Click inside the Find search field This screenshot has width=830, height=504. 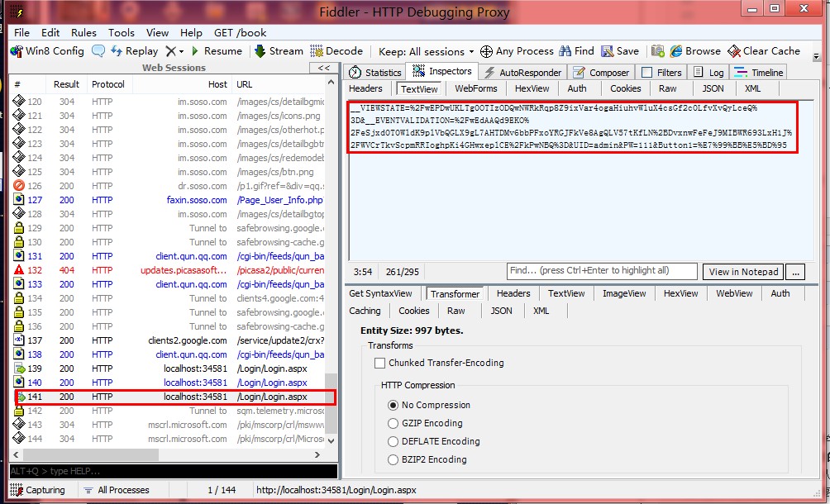pos(602,271)
